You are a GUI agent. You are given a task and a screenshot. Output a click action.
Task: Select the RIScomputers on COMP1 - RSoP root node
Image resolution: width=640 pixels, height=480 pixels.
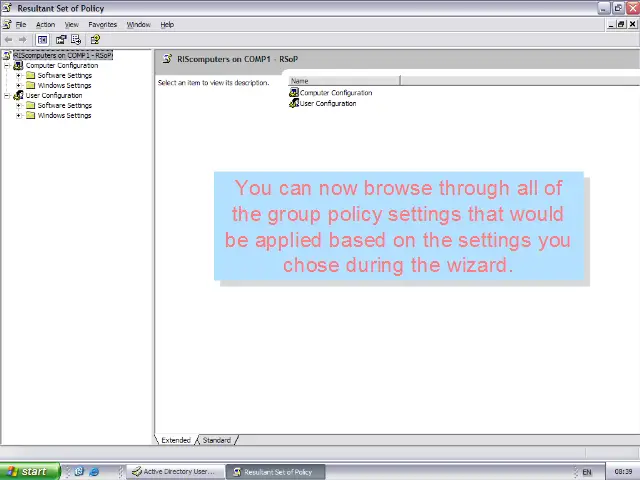63,55
